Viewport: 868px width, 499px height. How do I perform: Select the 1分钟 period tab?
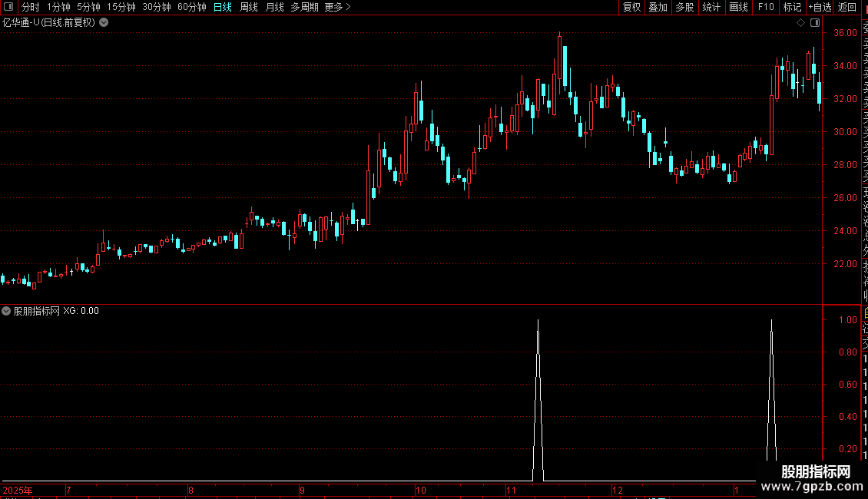click(x=58, y=7)
